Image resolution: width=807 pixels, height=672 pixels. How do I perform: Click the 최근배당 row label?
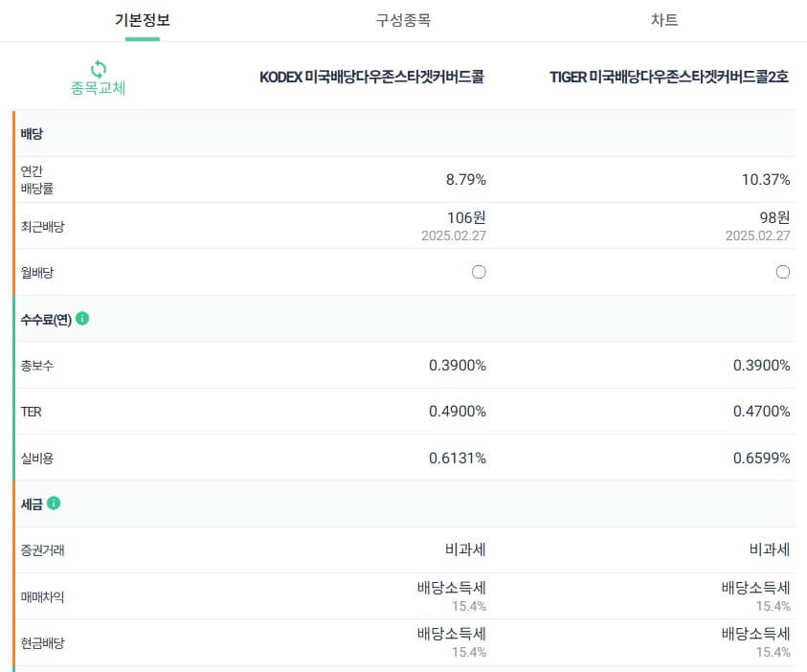point(43,227)
